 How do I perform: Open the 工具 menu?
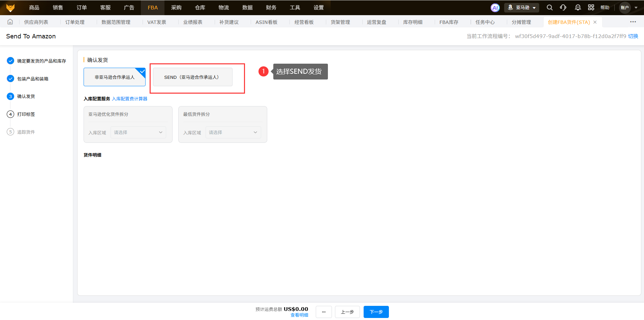click(295, 8)
